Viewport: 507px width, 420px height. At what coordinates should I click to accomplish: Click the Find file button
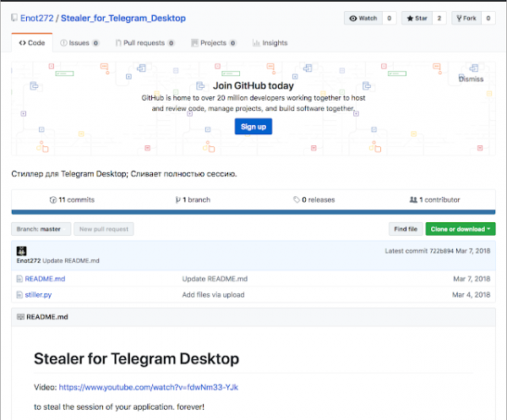coord(405,229)
